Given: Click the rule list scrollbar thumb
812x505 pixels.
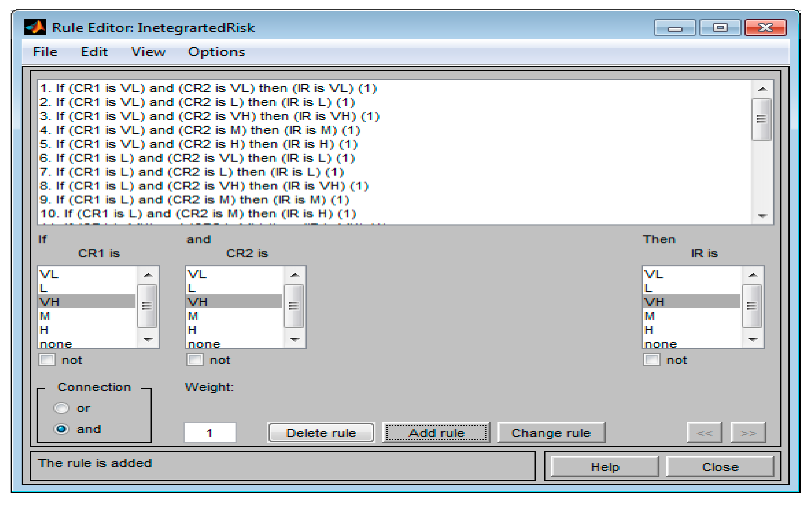Looking at the screenshot, I should pos(761,119).
